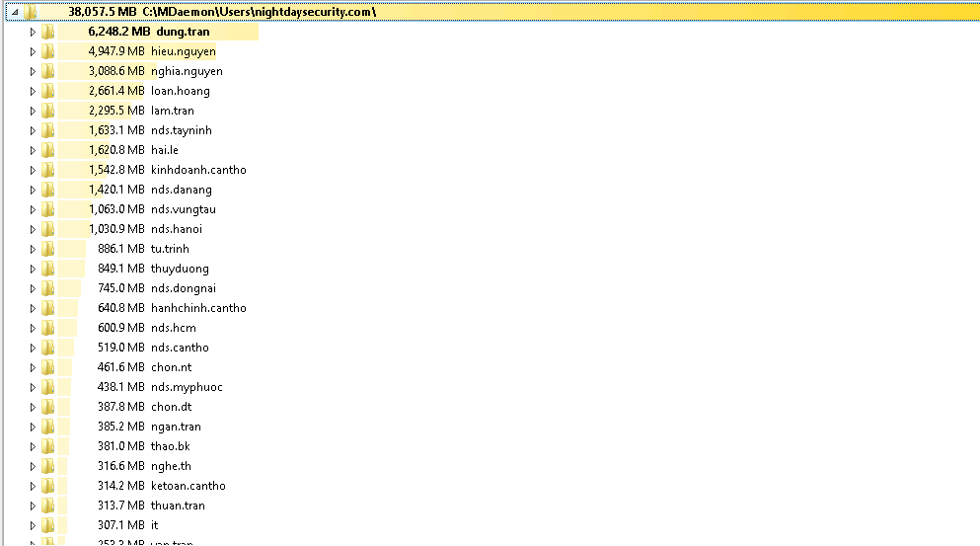980x546 pixels.
Task: Click the 6,248.2 MB size value
Action: (x=118, y=32)
